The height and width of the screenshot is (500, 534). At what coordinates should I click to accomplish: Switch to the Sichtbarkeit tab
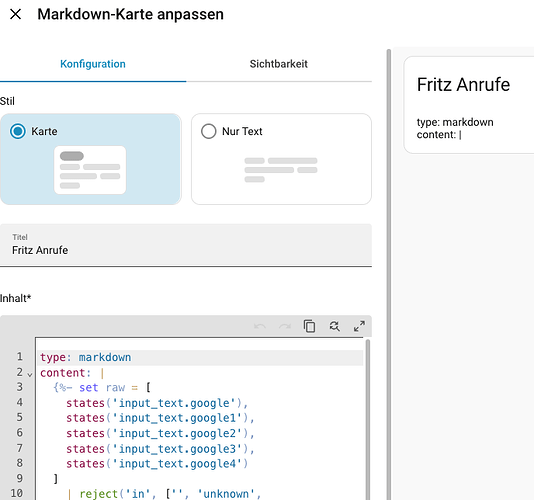click(279, 64)
